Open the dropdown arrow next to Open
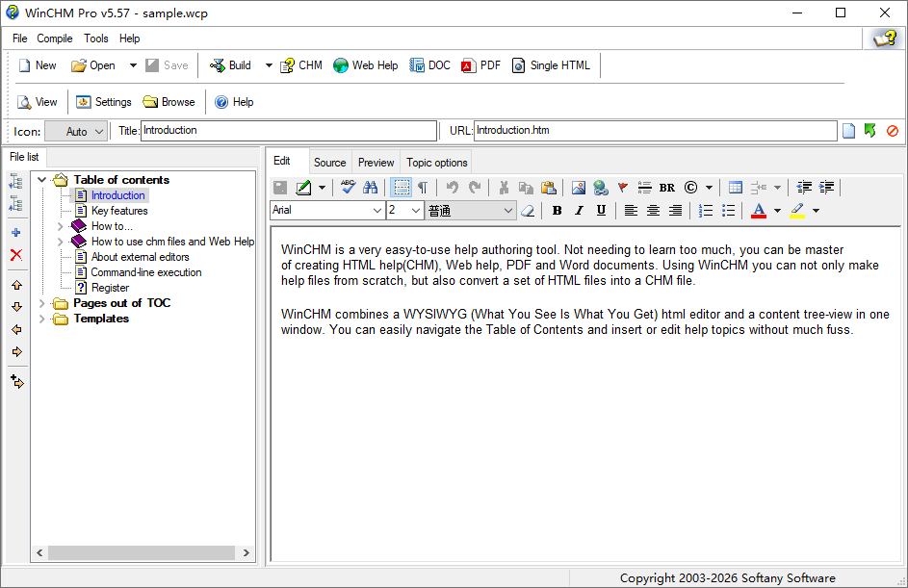This screenshot has width=908, height=588. (x=133, y=65)
